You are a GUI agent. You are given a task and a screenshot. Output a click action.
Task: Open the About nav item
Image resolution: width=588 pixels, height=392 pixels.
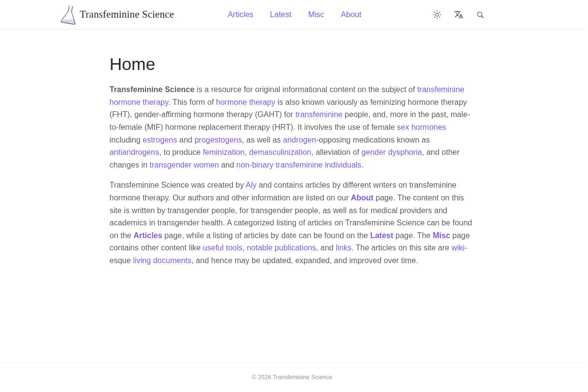coord(351,15)
